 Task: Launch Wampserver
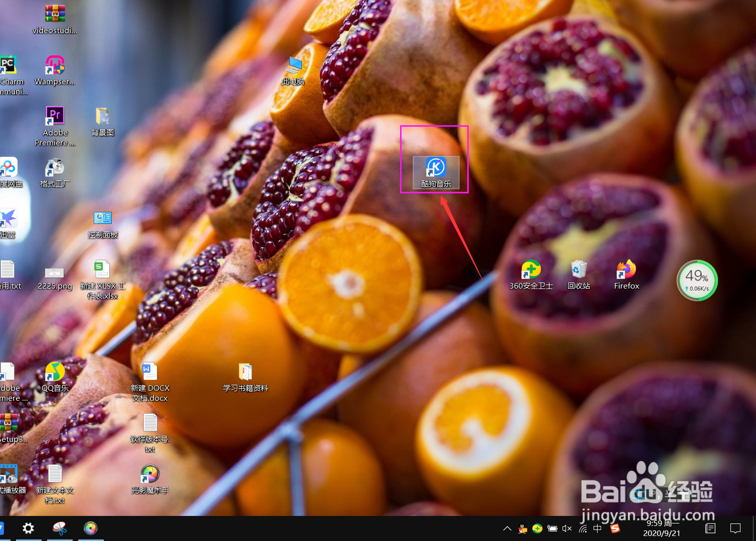pos(55,66)
